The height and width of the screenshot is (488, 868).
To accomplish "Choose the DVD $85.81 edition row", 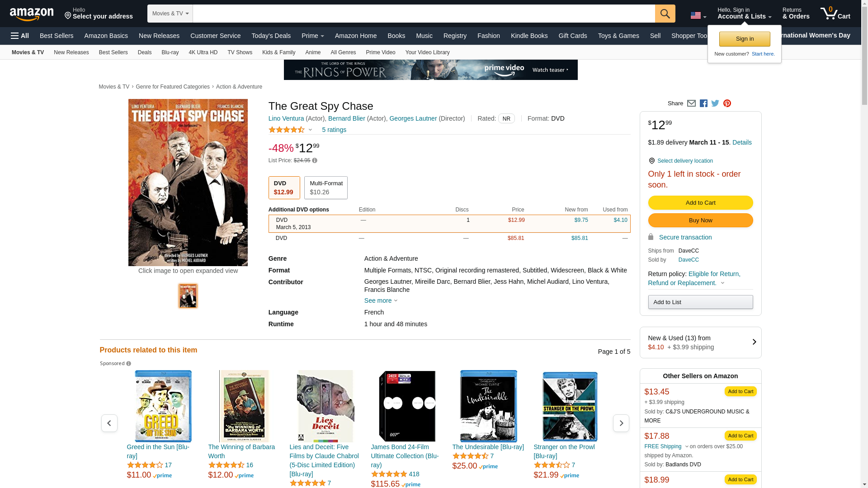I will (449, 238).
